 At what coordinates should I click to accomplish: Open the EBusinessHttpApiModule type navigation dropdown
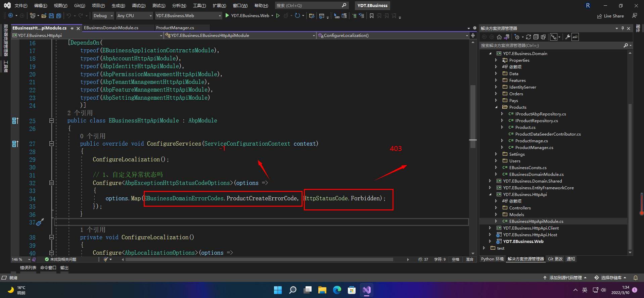(x=240, y=35)
